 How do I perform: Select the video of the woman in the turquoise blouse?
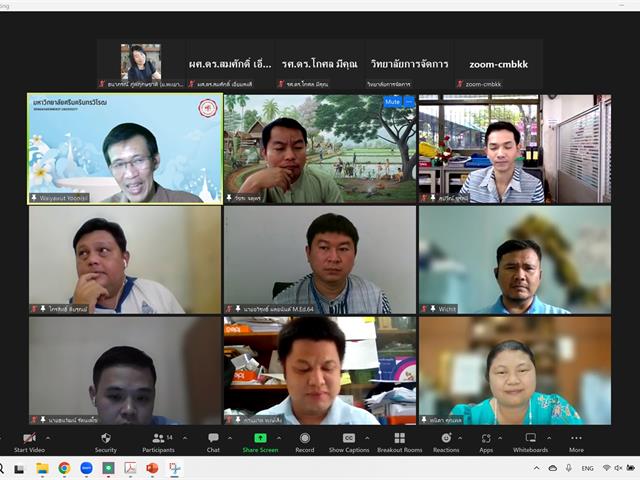(x=515, y=371)
